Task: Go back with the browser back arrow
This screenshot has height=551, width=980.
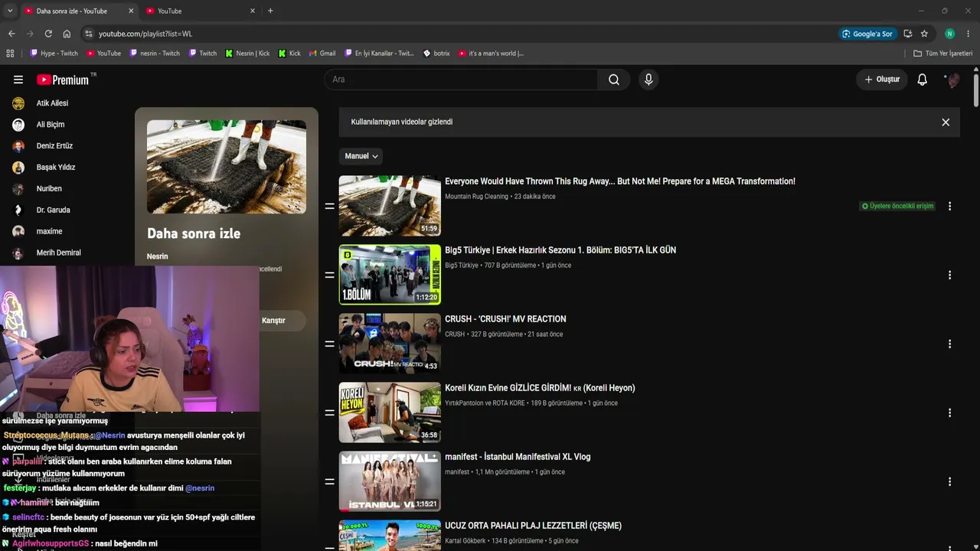Action: (11, 34)
